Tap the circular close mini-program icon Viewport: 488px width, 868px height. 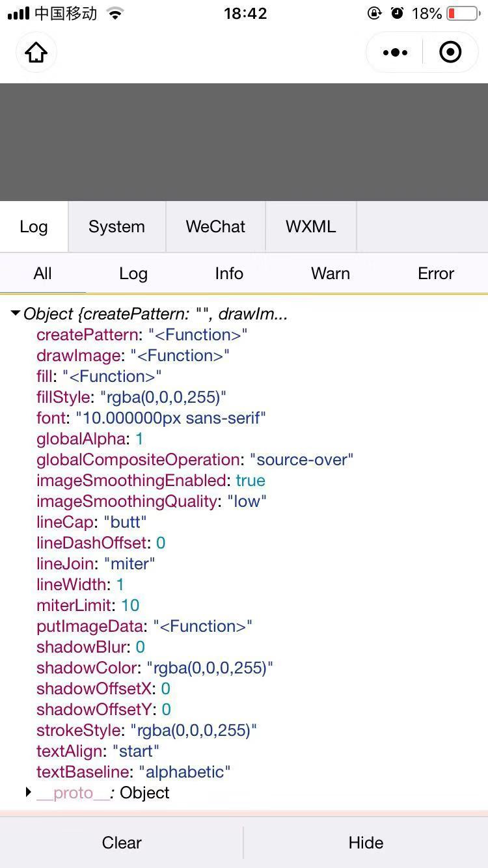450,52
